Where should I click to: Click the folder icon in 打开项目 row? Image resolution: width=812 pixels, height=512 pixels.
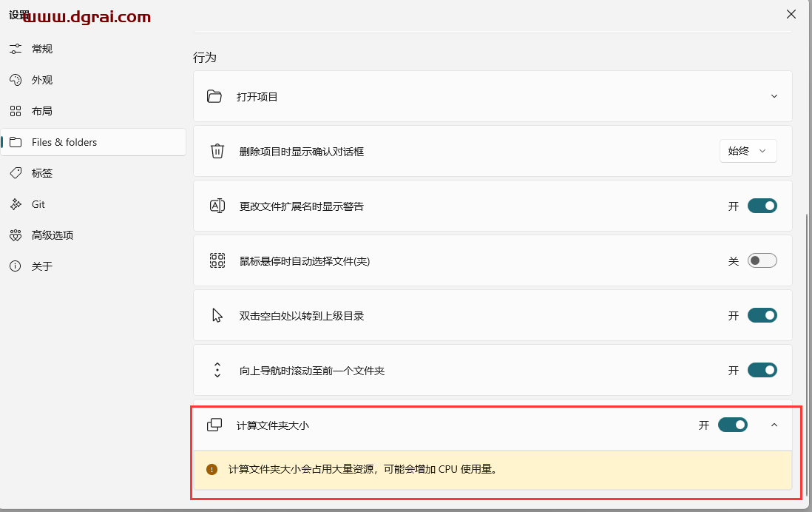pyautogui.click(x=214, y=96)
